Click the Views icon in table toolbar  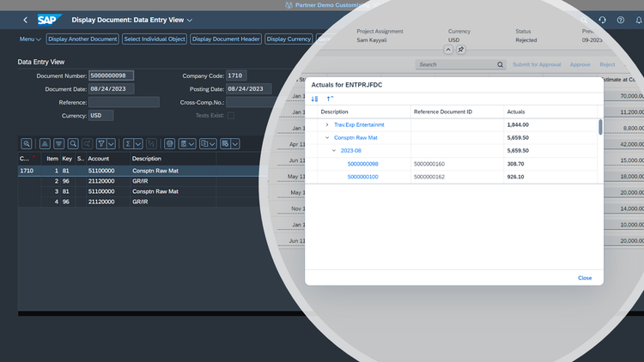click(x=184, y=143)
